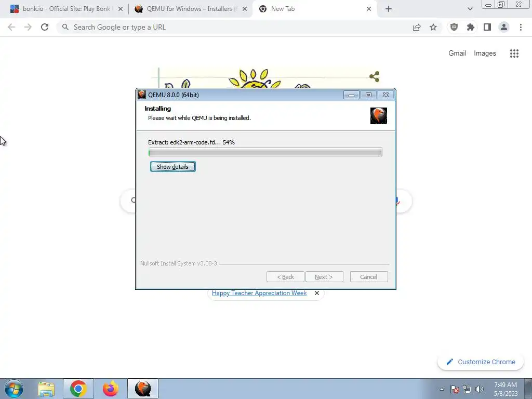Click the Back button in the QEMU installer
The width and height of the screenshot is (532, 399).
(285, 277)
